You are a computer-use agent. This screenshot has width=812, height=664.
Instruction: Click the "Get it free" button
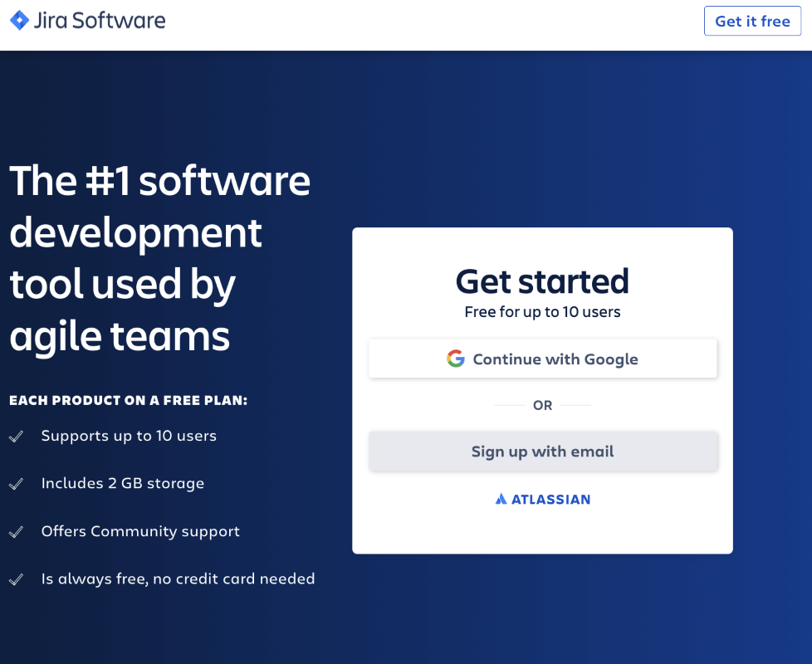coord(752,21)
